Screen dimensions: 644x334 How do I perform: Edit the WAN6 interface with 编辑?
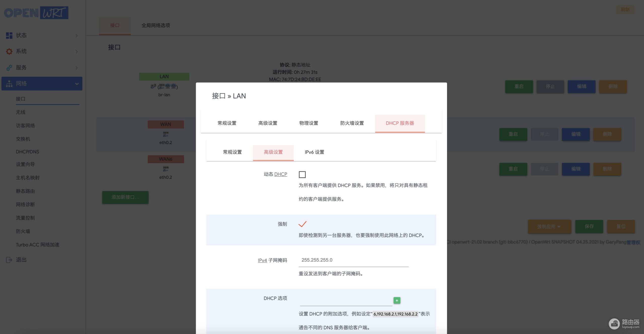point(576,169)
